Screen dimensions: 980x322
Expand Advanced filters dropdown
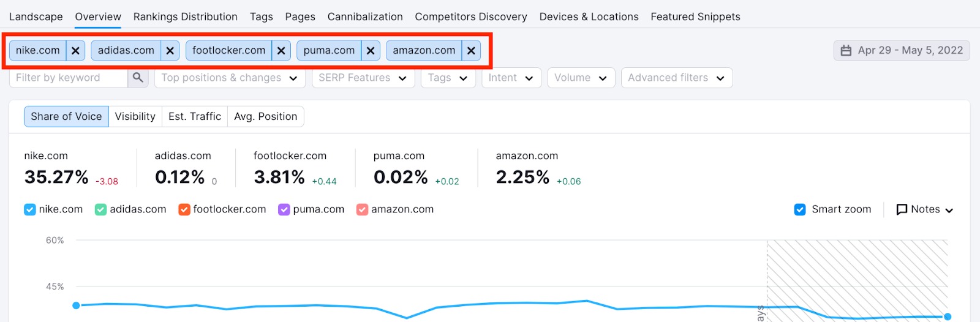(x=677, y=78)
